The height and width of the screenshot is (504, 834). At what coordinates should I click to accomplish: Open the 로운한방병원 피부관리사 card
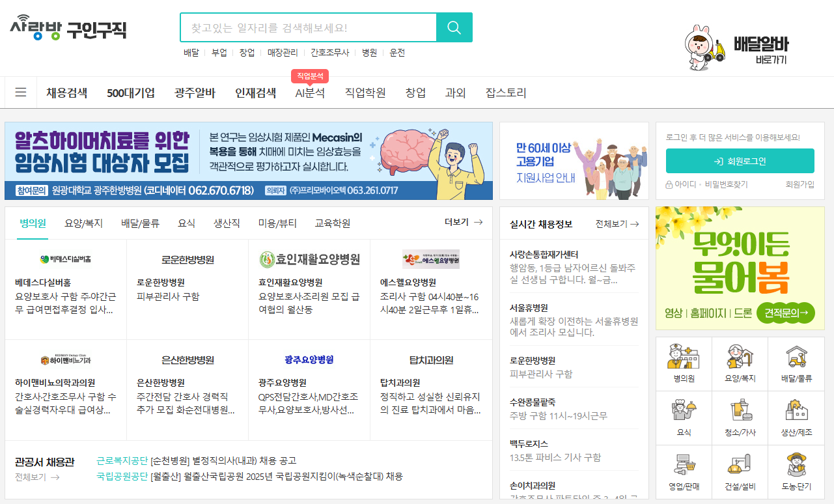pos(188,289)
